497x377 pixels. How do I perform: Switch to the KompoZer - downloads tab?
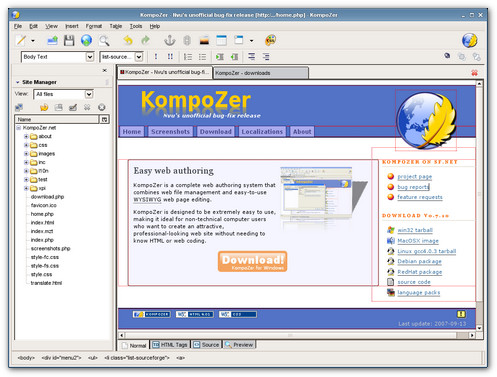tap(261, 73)
